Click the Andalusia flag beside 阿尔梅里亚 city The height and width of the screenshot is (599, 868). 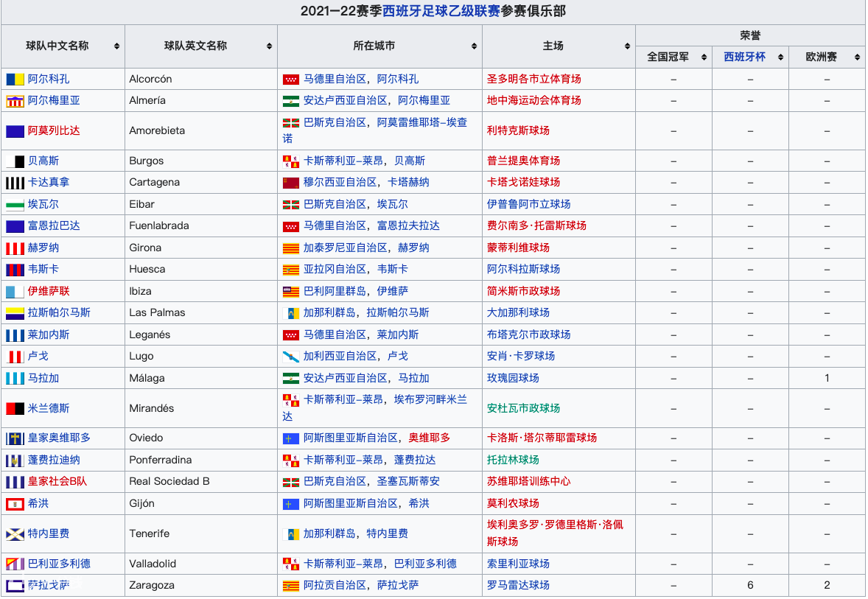click(291, 102)
